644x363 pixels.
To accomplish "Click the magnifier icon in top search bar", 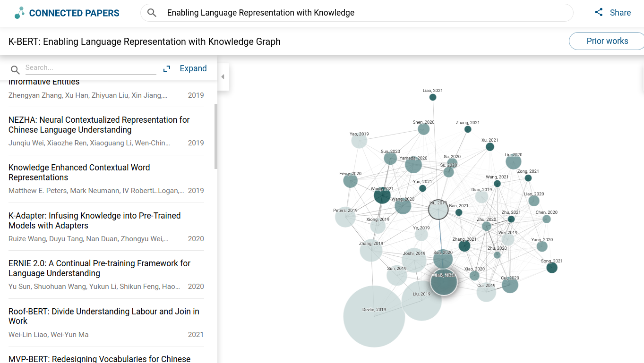I will [152, 13].
